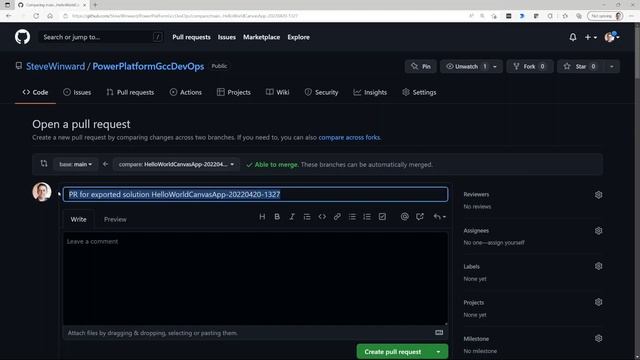Open Marketplace in top navigation
The height and width of the screenshot is (360, 640).
(x=262, y=37)
